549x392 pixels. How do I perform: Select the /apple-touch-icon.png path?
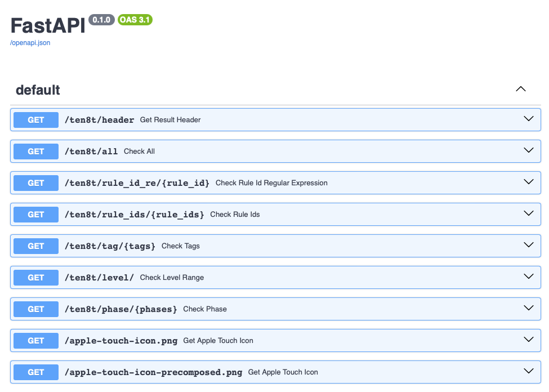[x=121, y=341]
